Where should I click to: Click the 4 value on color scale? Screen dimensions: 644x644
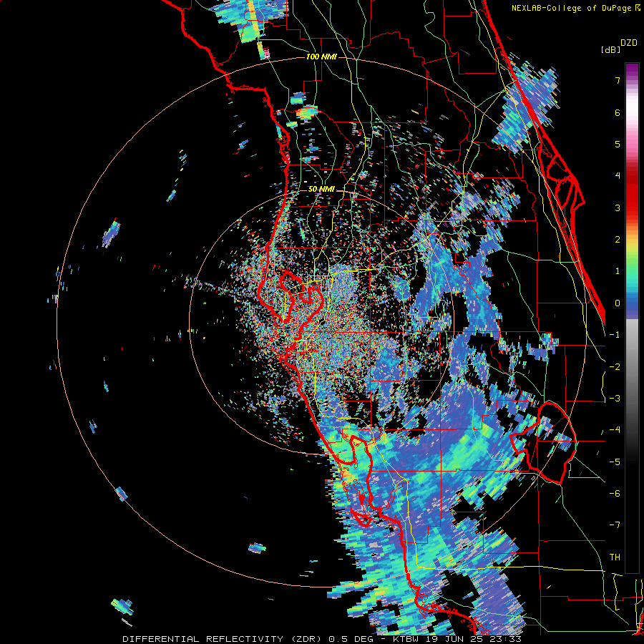click(618, 176)
